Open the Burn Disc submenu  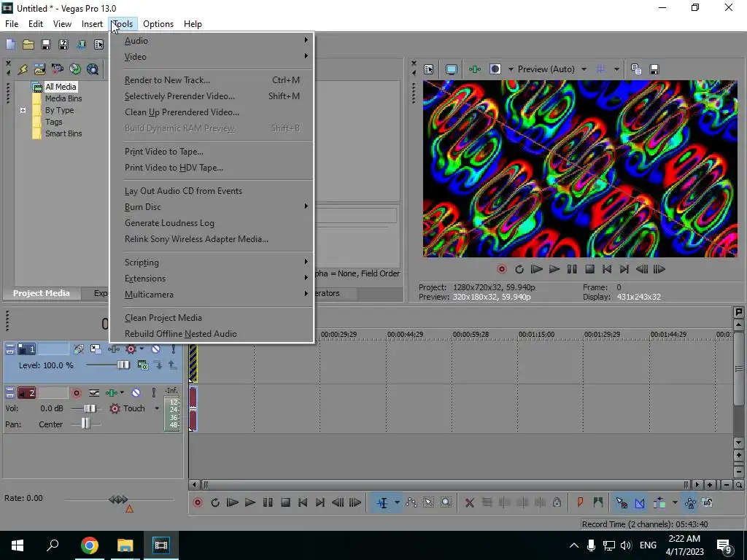click(212, 206)
